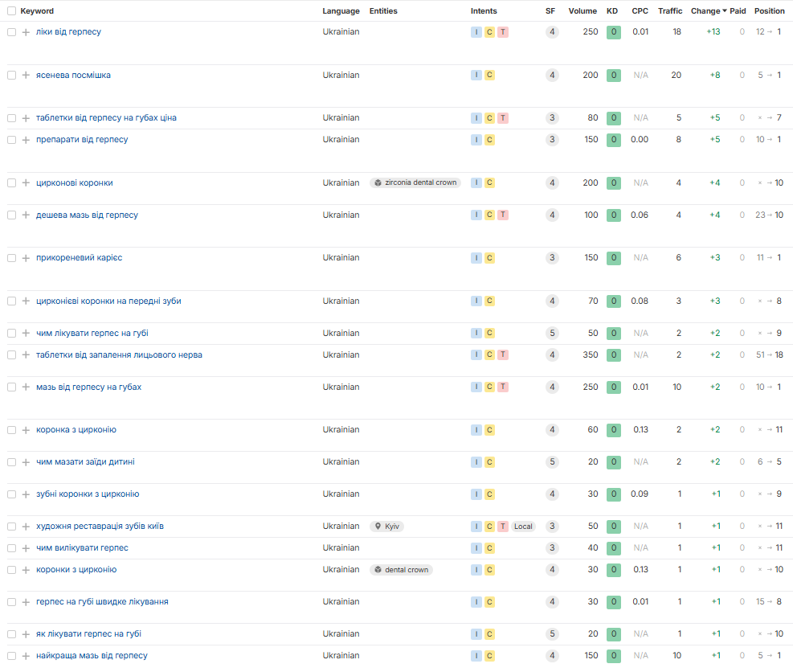Open the keyword 'таблетки від герпесу на губах ціна'
This screenshot has height=672, width=793.
click(x=106, y=118)
